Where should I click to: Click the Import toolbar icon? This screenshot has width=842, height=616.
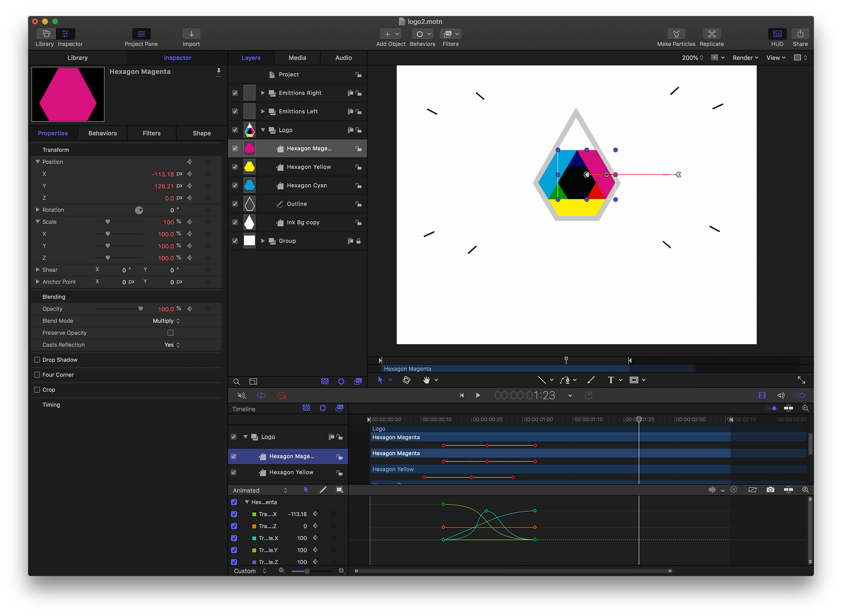click(191, 34)
